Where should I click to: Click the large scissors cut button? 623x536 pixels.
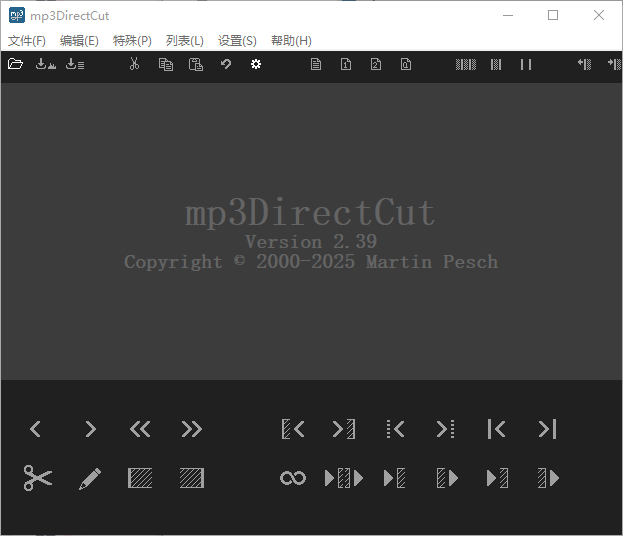(38, 478)
